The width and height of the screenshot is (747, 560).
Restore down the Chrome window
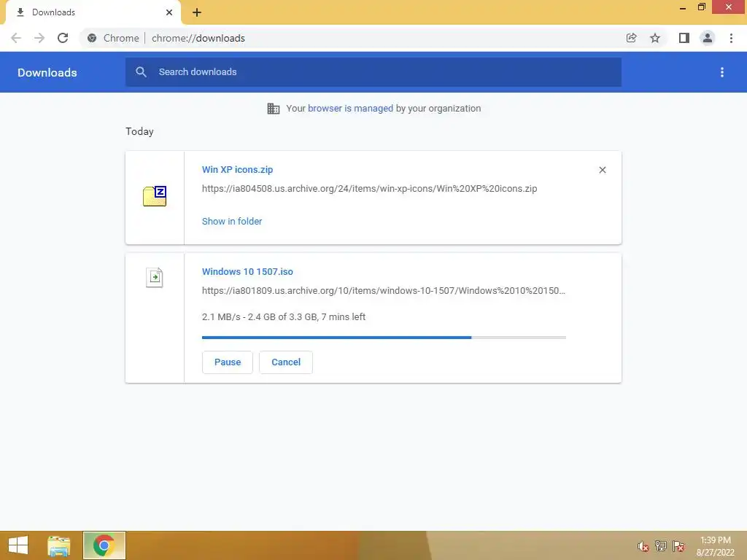pyautogui.click(x=701, y=7)
